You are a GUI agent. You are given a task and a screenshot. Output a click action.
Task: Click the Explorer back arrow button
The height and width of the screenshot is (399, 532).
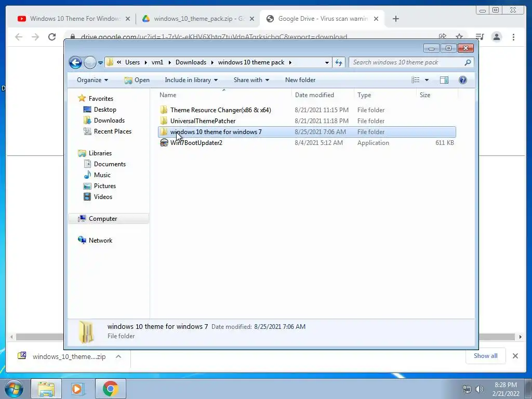tap(75, 62)
